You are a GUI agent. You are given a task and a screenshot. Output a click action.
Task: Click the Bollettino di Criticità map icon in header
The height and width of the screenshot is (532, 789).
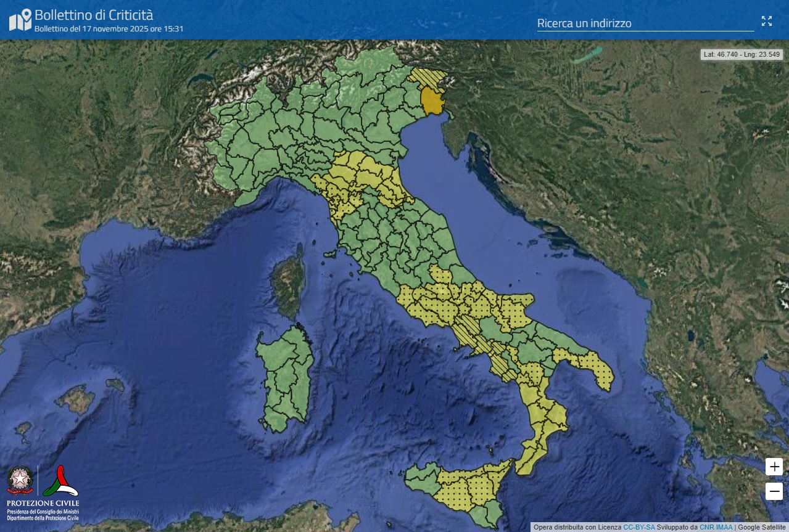19,19
